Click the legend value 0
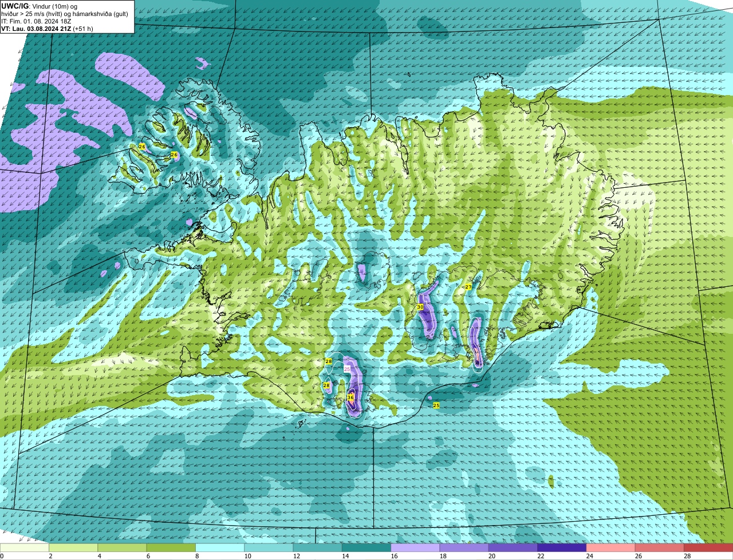Image resolution: width=733 pixels, height=560 pixels. [x=2, y=556]
